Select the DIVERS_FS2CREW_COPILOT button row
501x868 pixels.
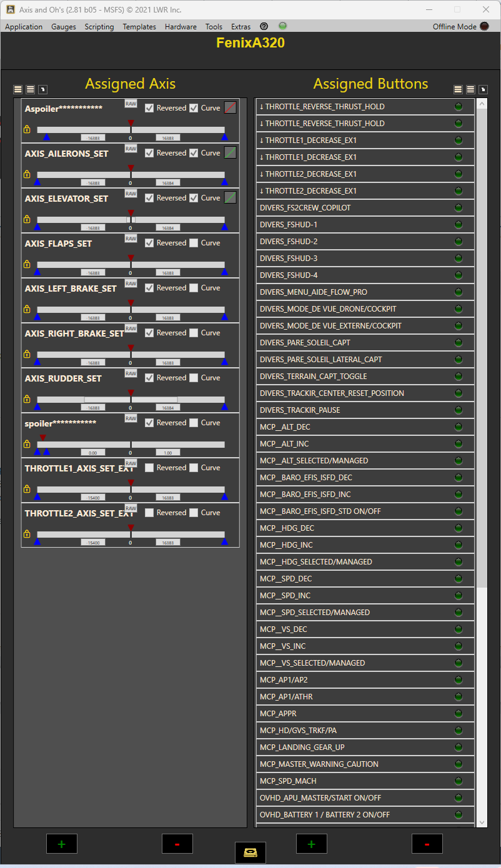point(365,207)
